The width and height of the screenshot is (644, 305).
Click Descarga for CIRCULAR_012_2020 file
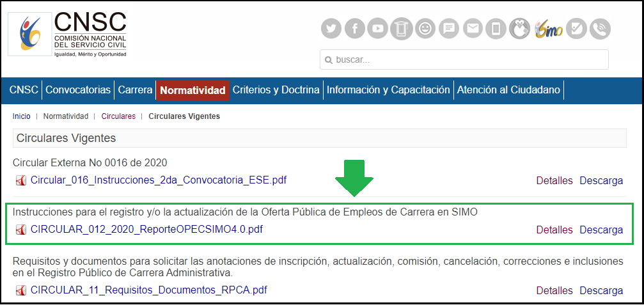(601, 230)
